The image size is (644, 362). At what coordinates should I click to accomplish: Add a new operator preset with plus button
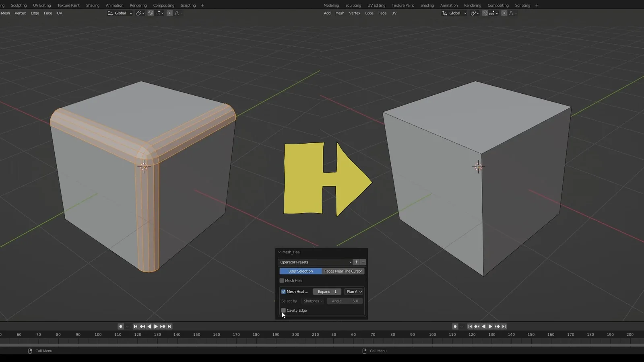click(x=356, y=262)
